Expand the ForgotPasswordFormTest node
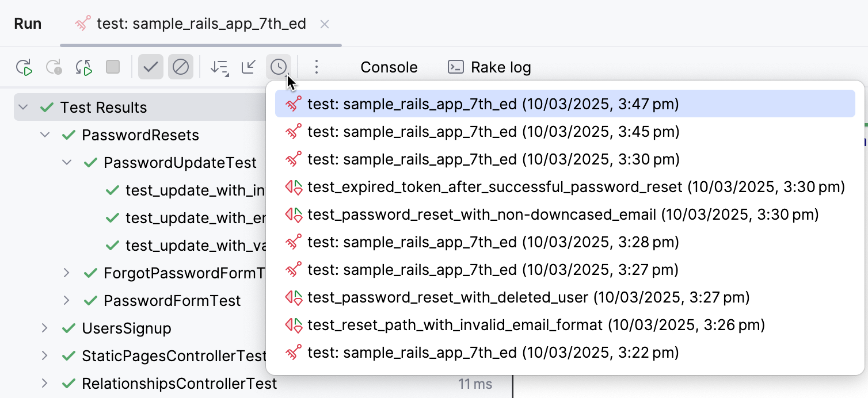The width and height of the screenshot is (868, 398). click(66, 273)
